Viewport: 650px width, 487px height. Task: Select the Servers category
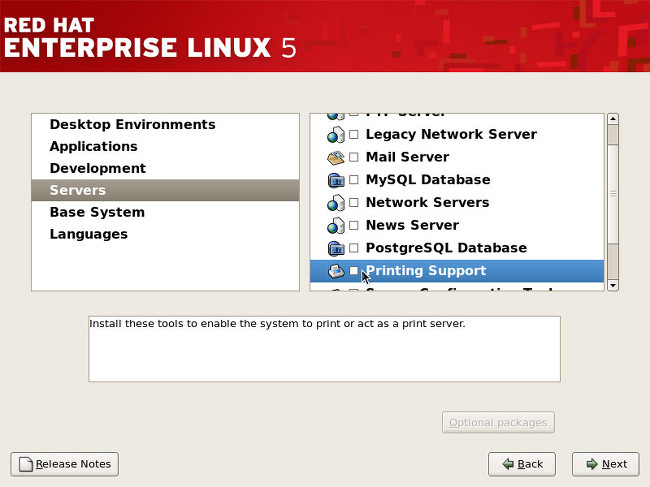165,190
